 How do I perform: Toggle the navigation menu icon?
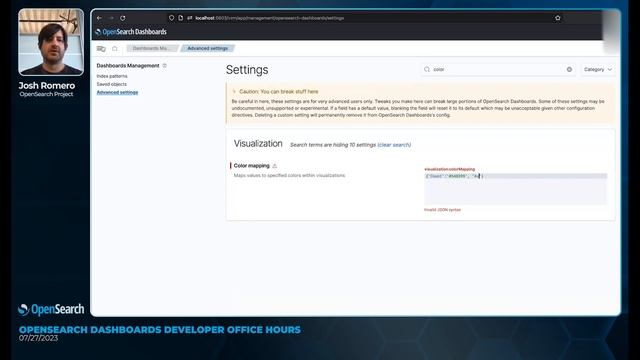click(101, 49)
